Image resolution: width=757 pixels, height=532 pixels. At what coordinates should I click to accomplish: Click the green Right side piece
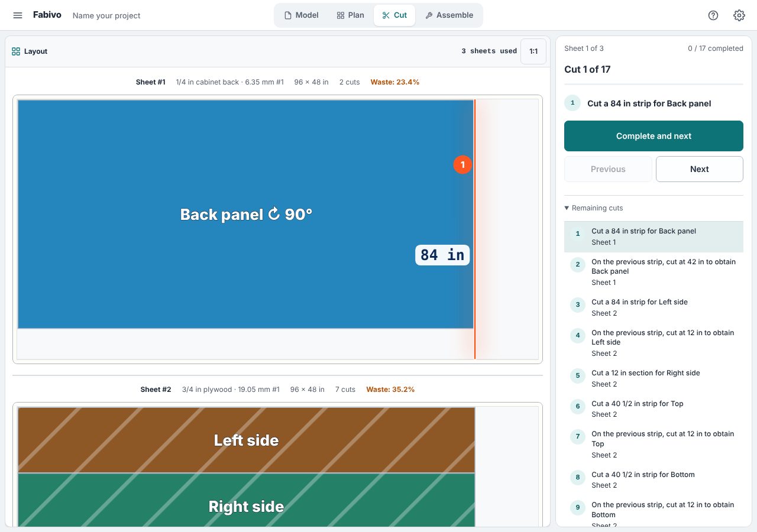coord(246,500)
